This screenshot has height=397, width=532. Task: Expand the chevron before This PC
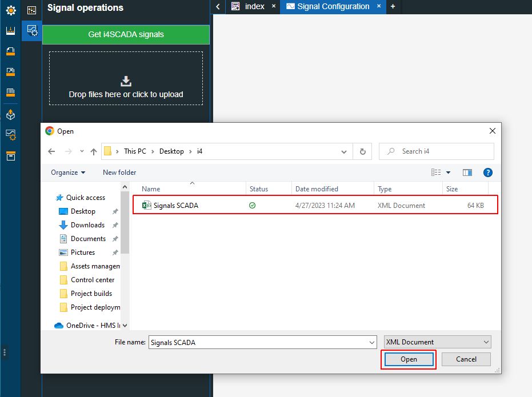(x=117, y=151)
